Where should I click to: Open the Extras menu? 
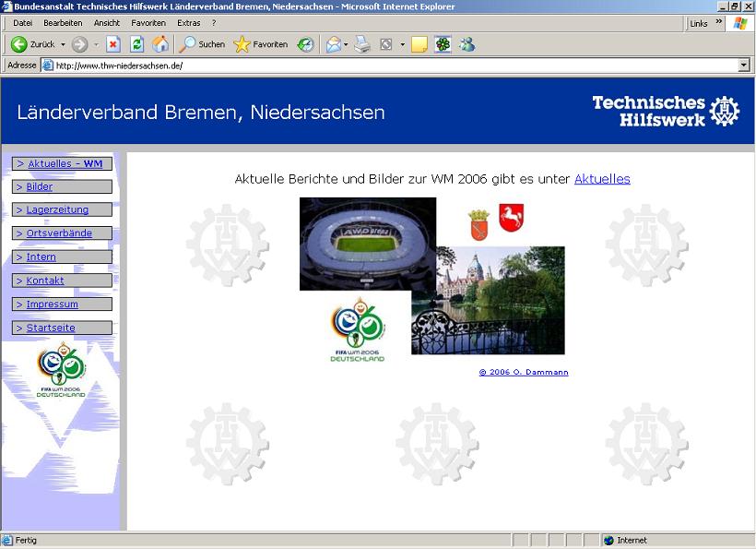click(x=188, y=23)
